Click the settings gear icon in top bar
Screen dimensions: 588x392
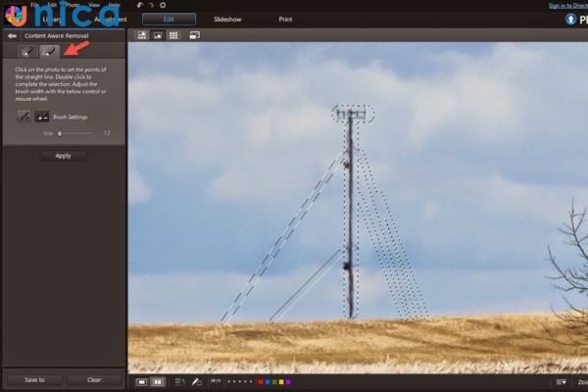(162, 5)
